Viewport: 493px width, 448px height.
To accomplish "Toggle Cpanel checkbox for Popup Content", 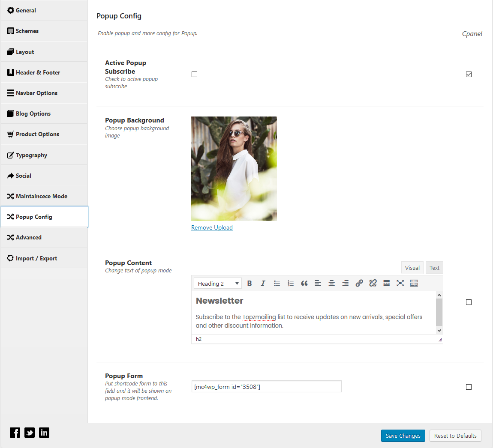I will click(x=469, y=302).
